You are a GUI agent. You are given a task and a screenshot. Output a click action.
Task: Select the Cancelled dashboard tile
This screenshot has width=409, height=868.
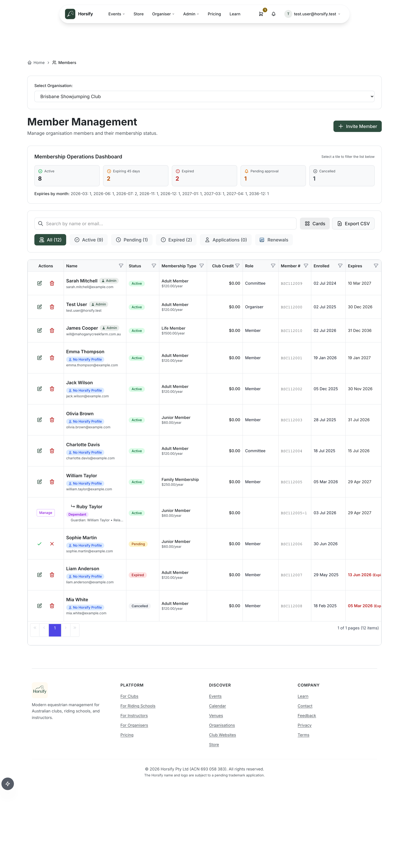(x=342, y=176)
